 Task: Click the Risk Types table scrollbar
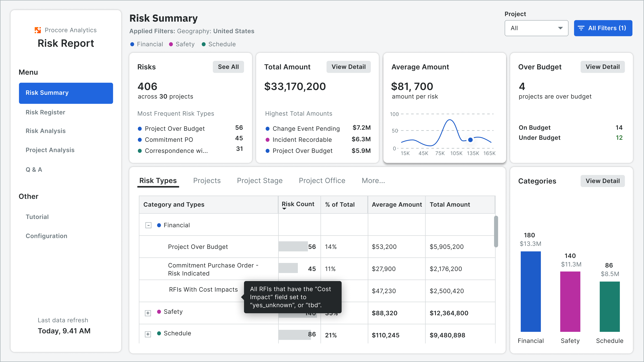pos(496,232)
